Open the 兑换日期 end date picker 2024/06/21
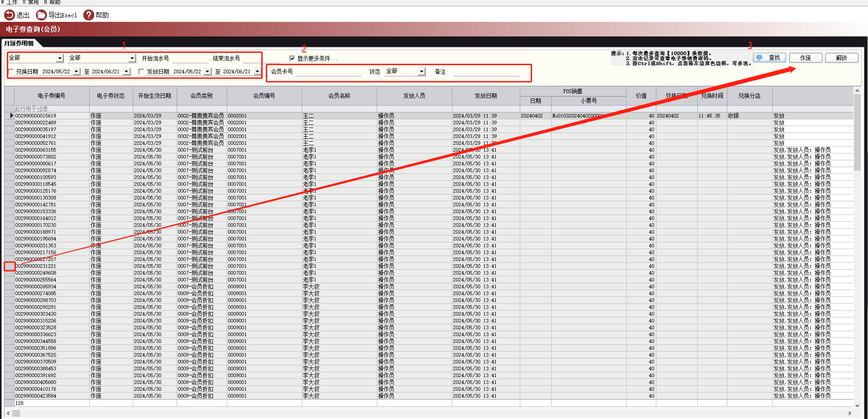The image size is (868, 419). click(127, 72)
